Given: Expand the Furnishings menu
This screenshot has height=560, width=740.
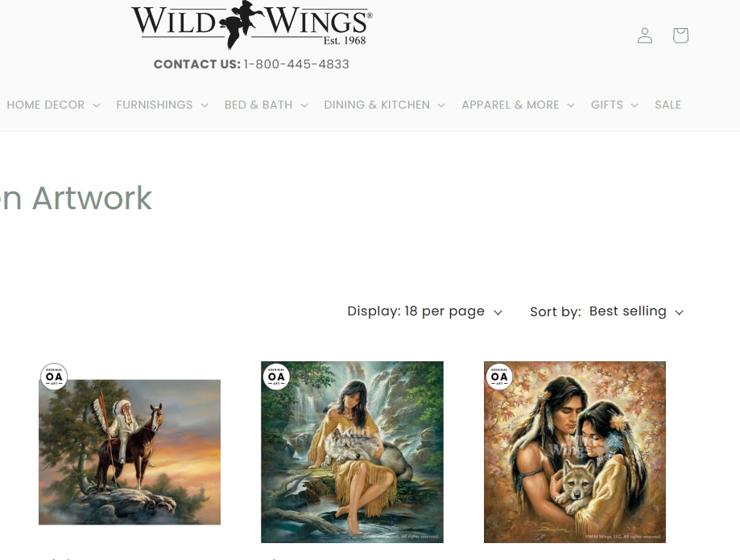Looking at the screenshot, I should [162, 105].
